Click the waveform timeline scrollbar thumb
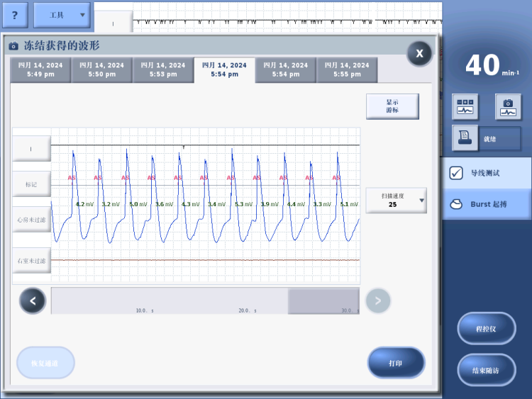Image resolution: width=532 pixels, height=399 pixels. pos(323,301)
